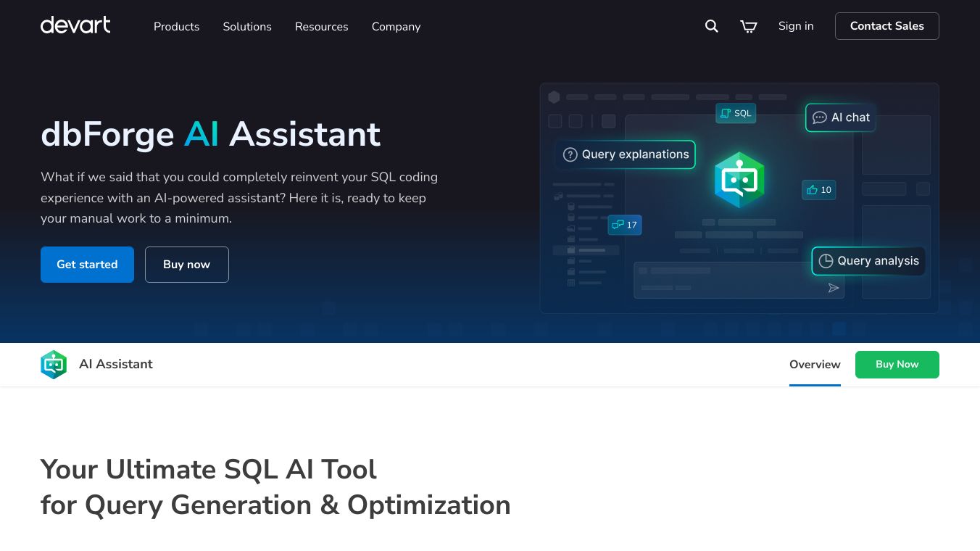980x551 pixels.
Task: Click the large hexagon robot icon in hero image
Action: click(x=739, y=180)
